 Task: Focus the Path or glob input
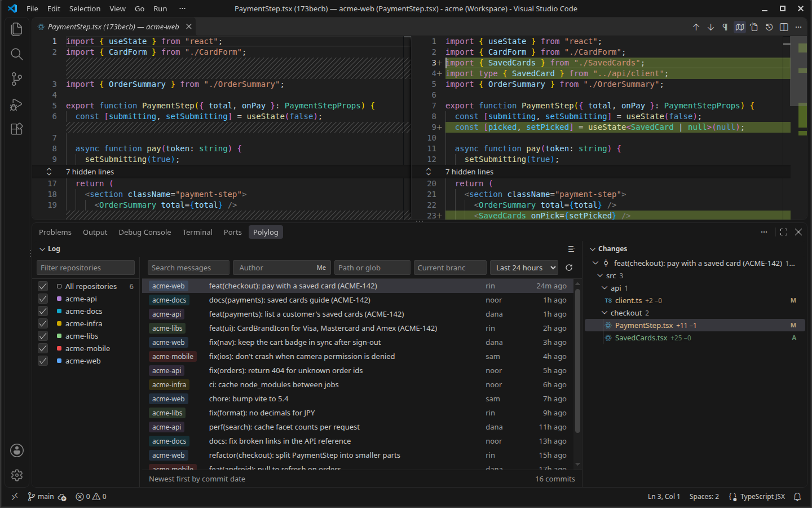(x=372, y=268)
